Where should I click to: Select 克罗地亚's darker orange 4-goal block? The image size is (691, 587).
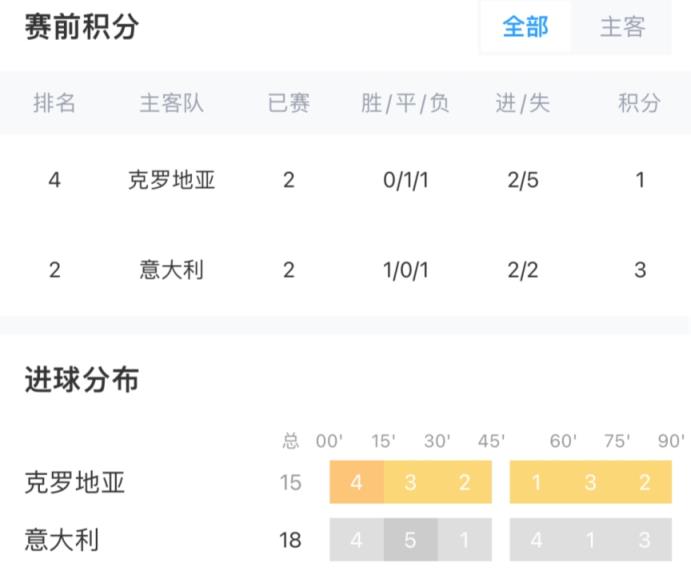357,483
